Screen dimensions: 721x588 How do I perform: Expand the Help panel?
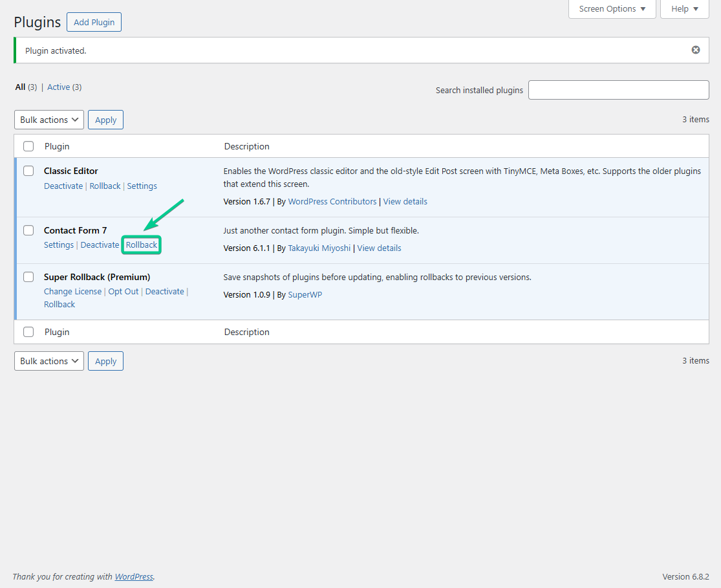click(x=685, y=9)
